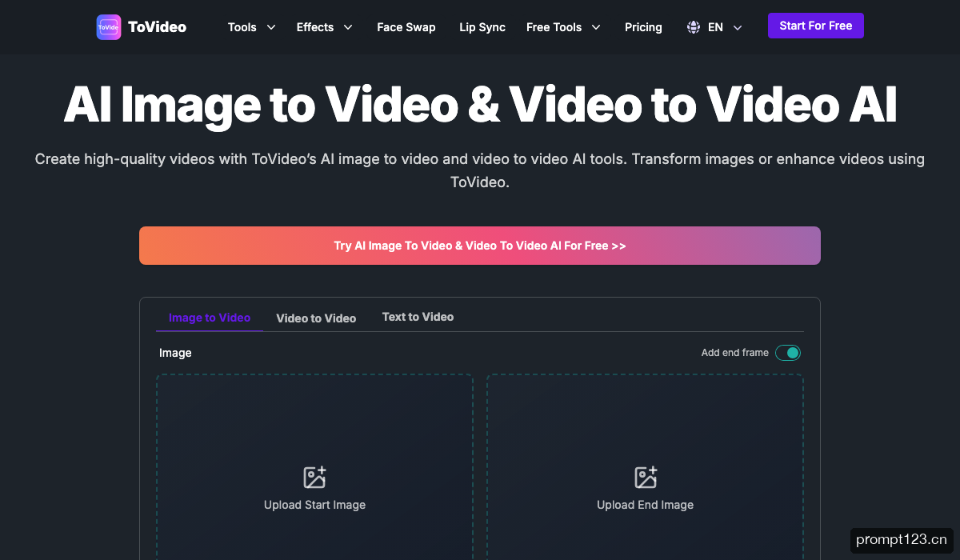This screenshot has width=960, height=560.
Task: Click the EN language label
Action: point(715,27)
